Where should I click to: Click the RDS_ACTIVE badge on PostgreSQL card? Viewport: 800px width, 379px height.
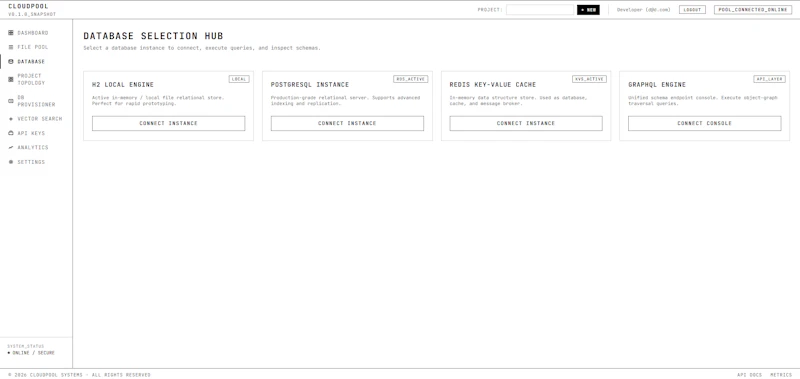[411, 79]
